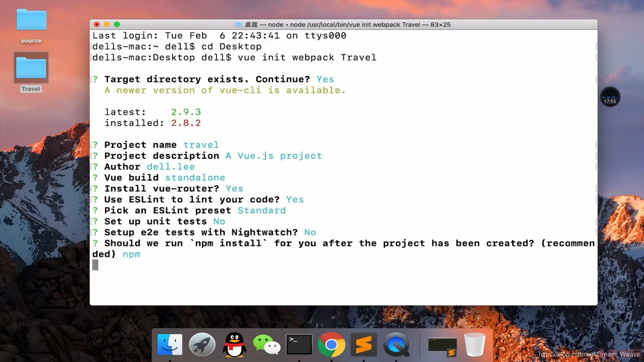
Task: Click the "Install vue-router?" prompt text
Action: click(162, 188)
